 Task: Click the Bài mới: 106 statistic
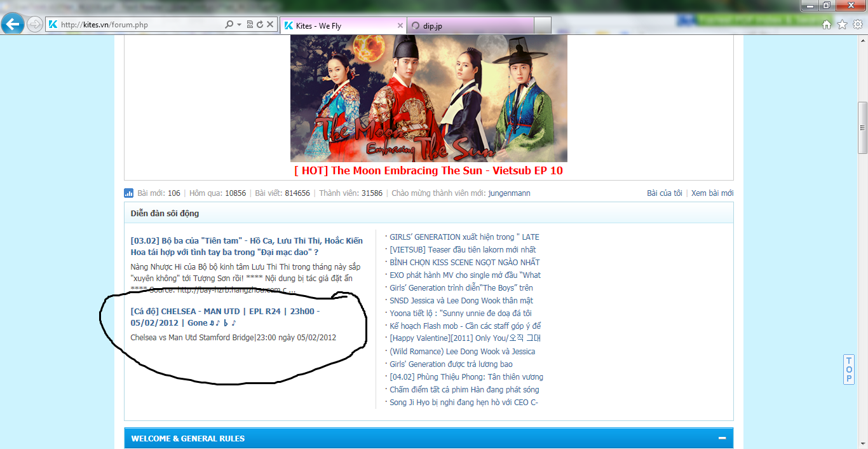[159, 193]
